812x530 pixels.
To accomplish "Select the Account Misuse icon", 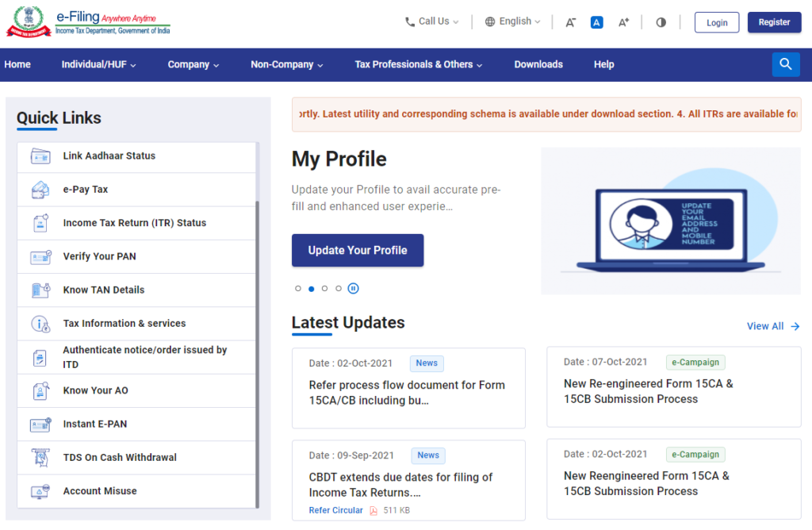I will point(40,490).
